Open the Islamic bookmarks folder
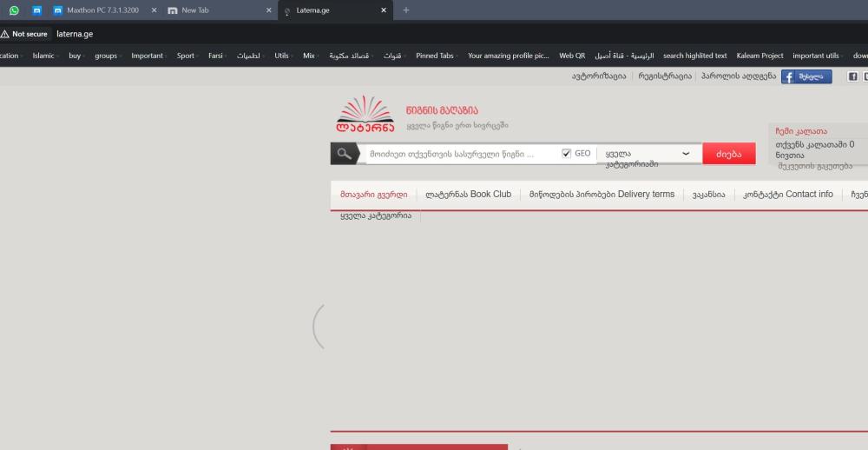Image resolution: width=868 pixels, height=450 pixels. click(x=45, y=56)
